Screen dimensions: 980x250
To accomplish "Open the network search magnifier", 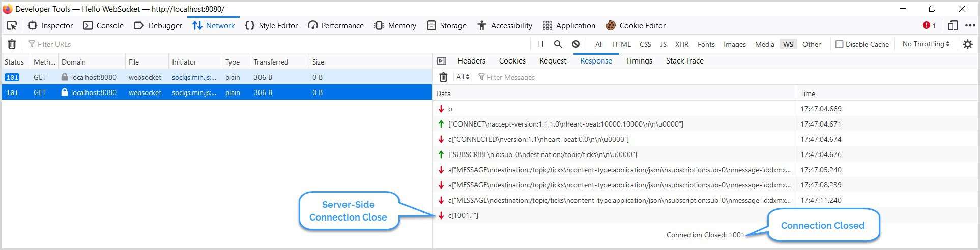I will (558, 44).
